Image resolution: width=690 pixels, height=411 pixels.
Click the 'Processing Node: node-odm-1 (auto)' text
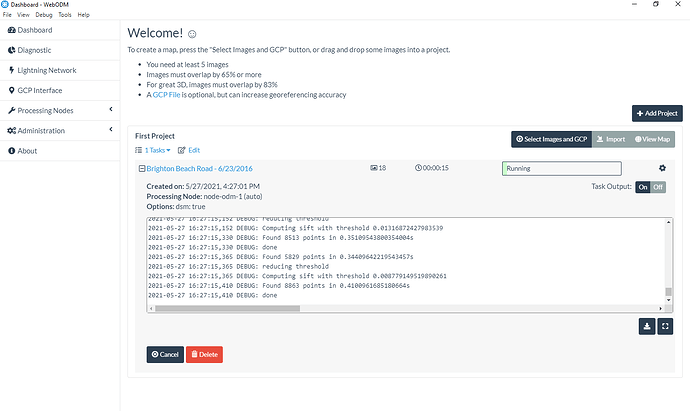click(x=204, y=196)
